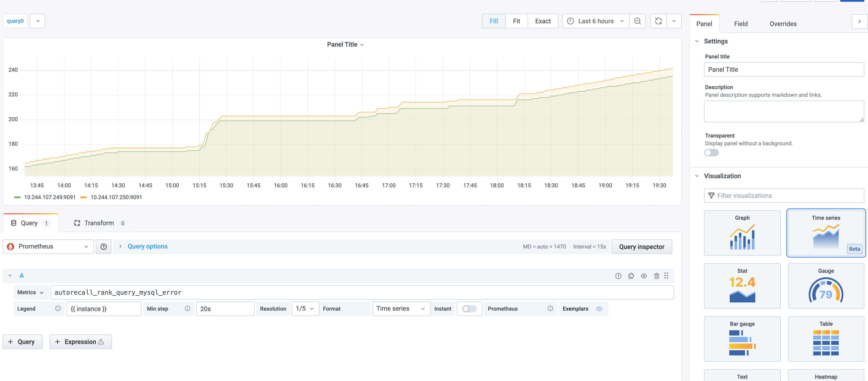Click the Prometheus link info icon

pyautogui.click(x=550, y=309)
